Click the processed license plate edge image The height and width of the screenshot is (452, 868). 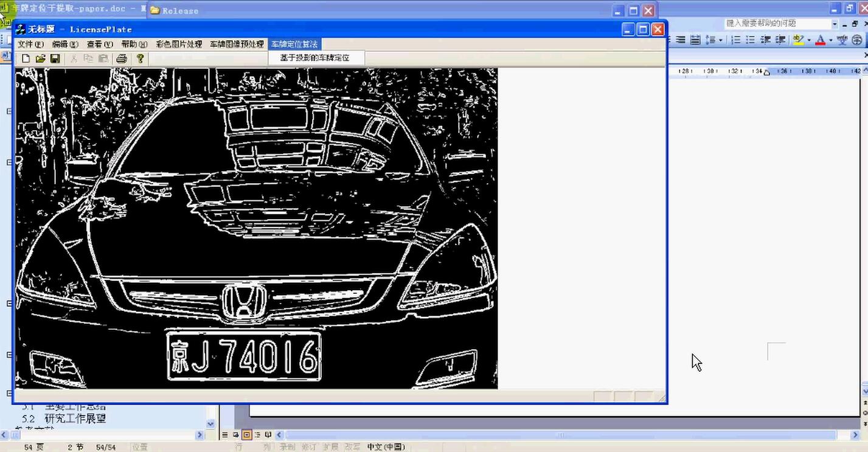click(x=256, y=228)
